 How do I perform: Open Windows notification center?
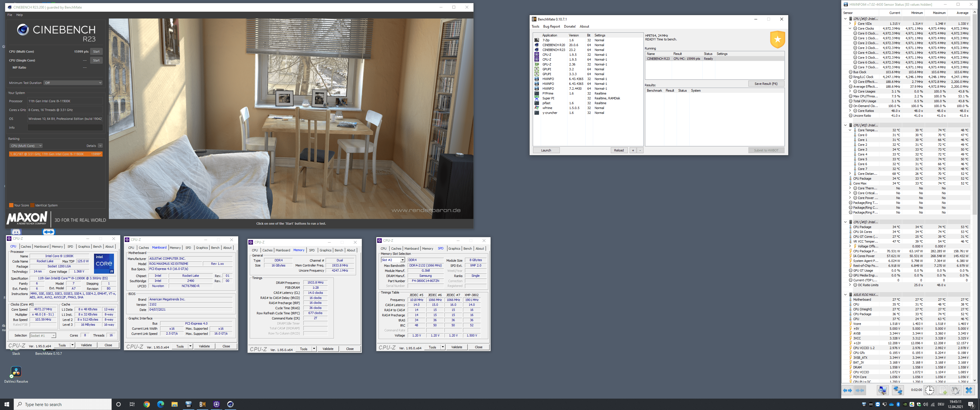[971, 404]
